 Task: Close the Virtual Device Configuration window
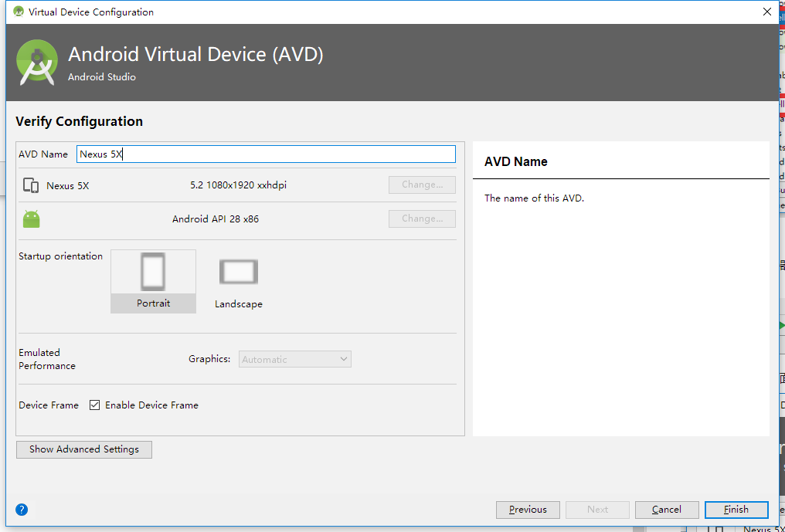pos(766,12)
